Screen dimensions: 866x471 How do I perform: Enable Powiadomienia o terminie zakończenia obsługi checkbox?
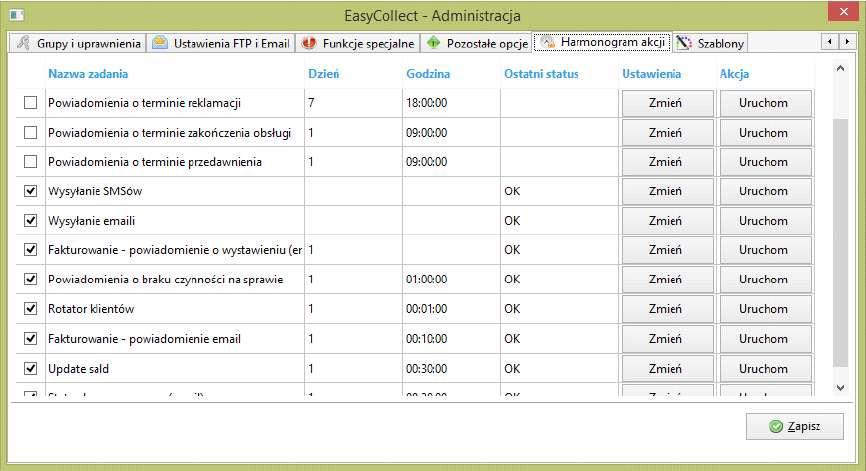[x=30, y=133]
